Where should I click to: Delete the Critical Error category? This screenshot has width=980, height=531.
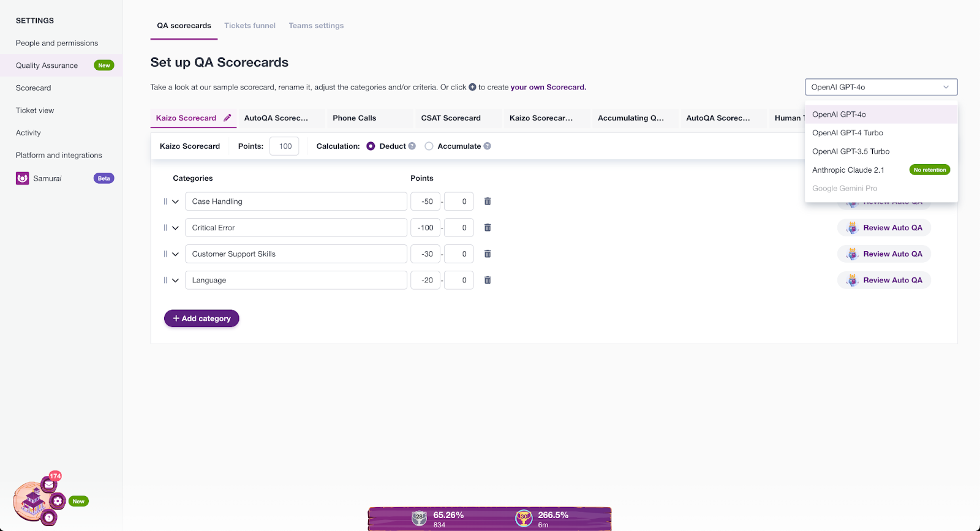coord(488,228)
